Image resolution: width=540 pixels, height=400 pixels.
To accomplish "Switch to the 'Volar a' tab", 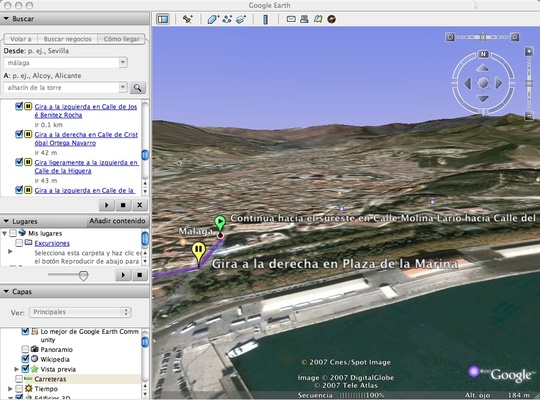I will coord(20,39).
